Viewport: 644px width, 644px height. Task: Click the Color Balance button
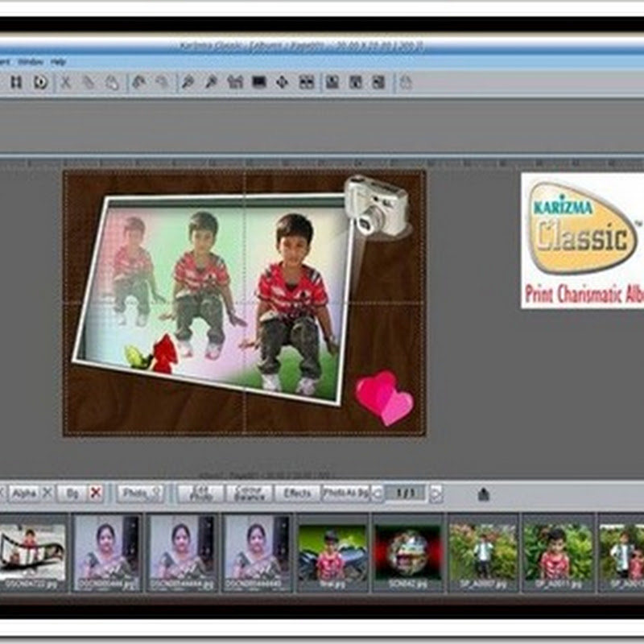250,493
